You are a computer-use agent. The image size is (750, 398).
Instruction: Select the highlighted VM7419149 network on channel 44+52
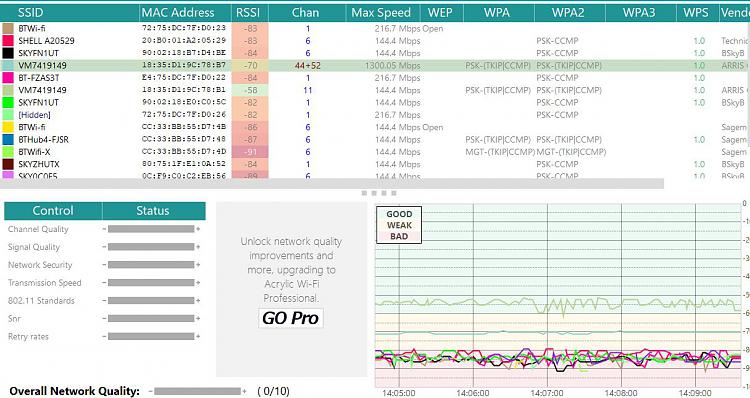point(375,66)
